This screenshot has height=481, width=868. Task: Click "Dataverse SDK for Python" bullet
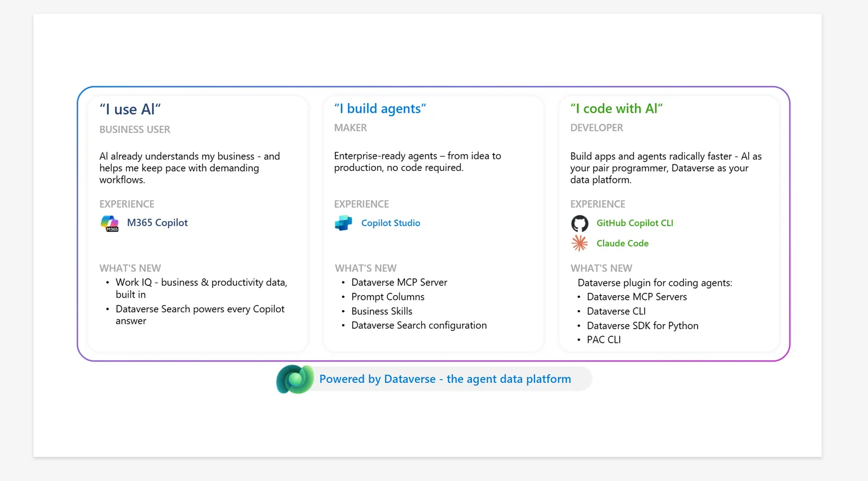(643, 326)
